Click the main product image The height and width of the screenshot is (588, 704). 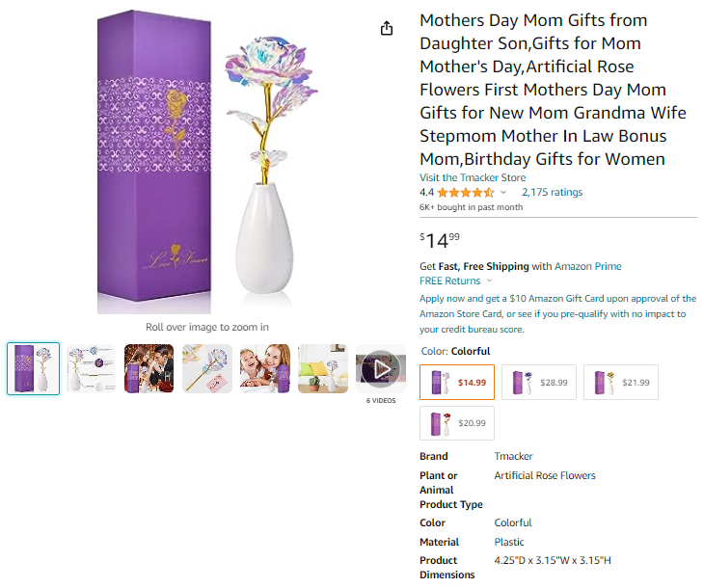click(207, 162)
